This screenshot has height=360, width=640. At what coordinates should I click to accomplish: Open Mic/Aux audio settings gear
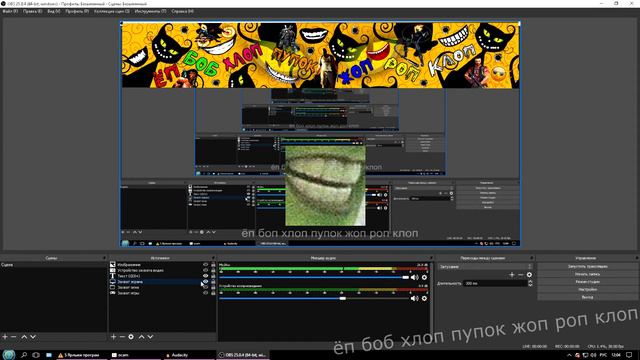point(424,277)
